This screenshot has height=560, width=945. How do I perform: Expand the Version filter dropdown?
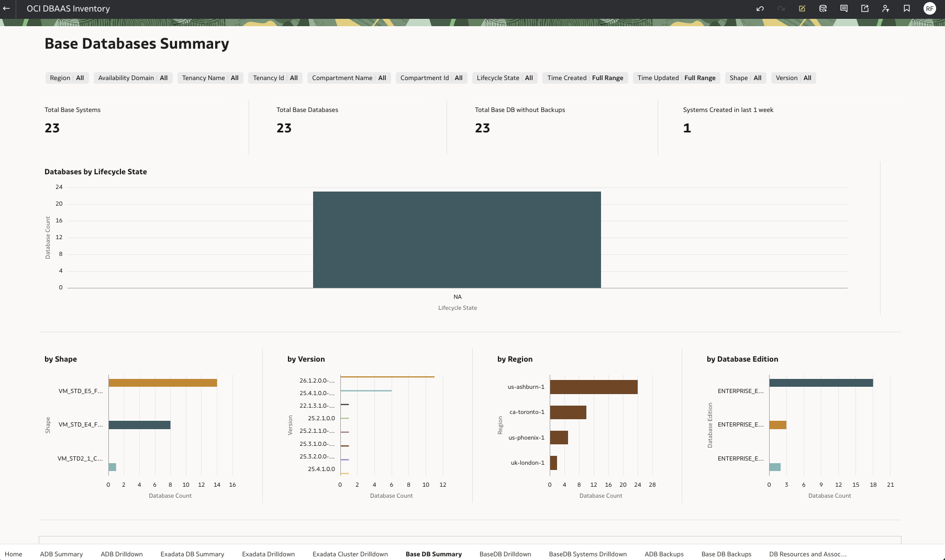click(x=793, y=77)
